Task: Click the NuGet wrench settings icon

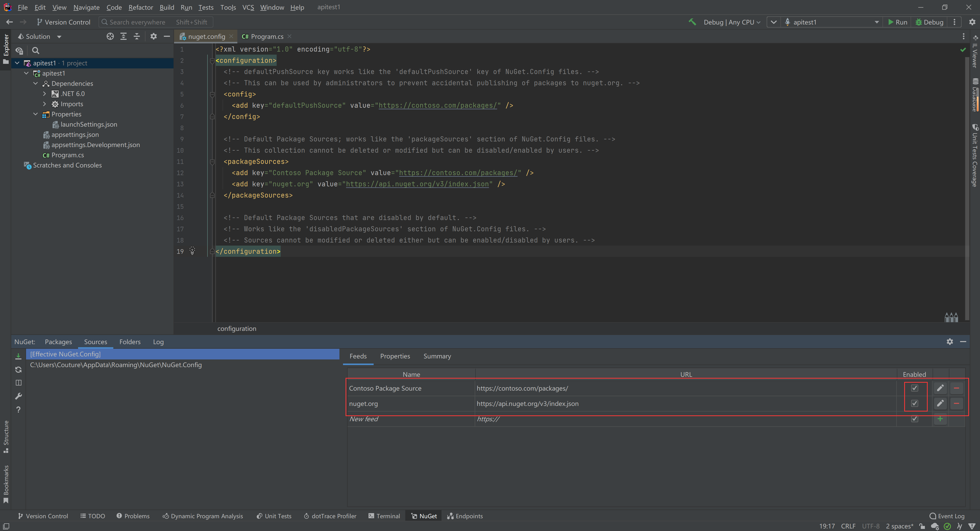Action: [x=18, y=396]
